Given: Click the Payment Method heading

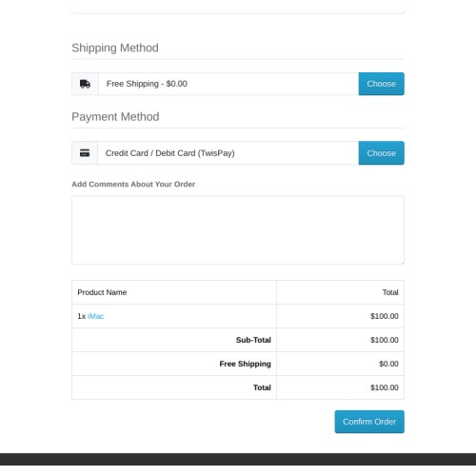Looking at the screenshot, I should click(115, 117).
